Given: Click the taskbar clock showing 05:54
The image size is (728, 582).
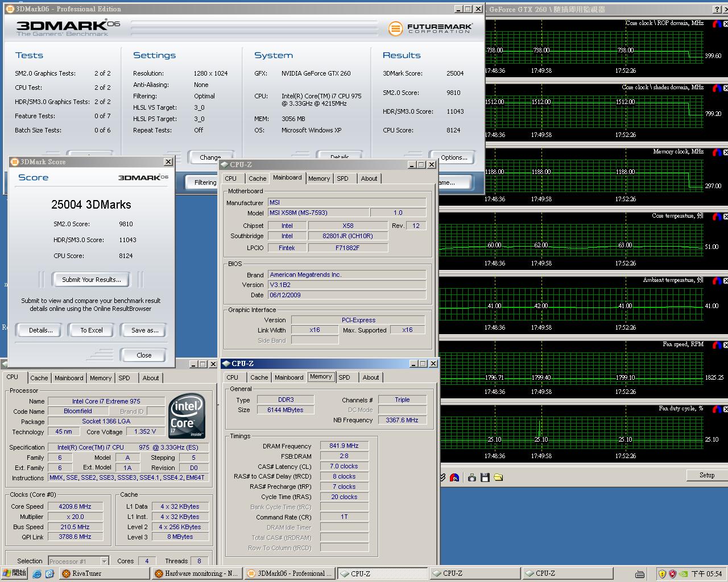Looking at the screenshot, I should (x=707, y=574).
